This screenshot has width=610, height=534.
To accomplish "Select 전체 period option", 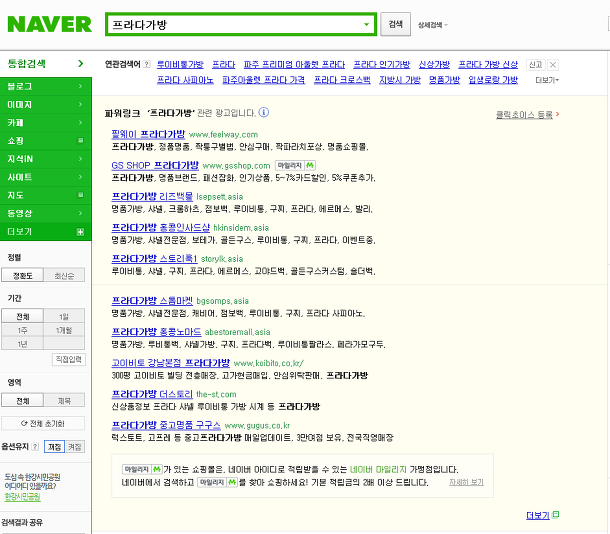I will coord(23,316).
